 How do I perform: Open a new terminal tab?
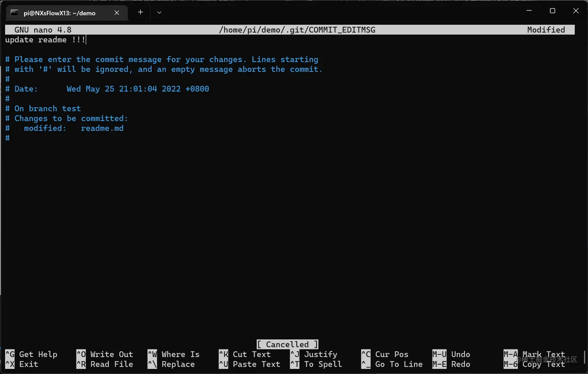coord(140,12)
